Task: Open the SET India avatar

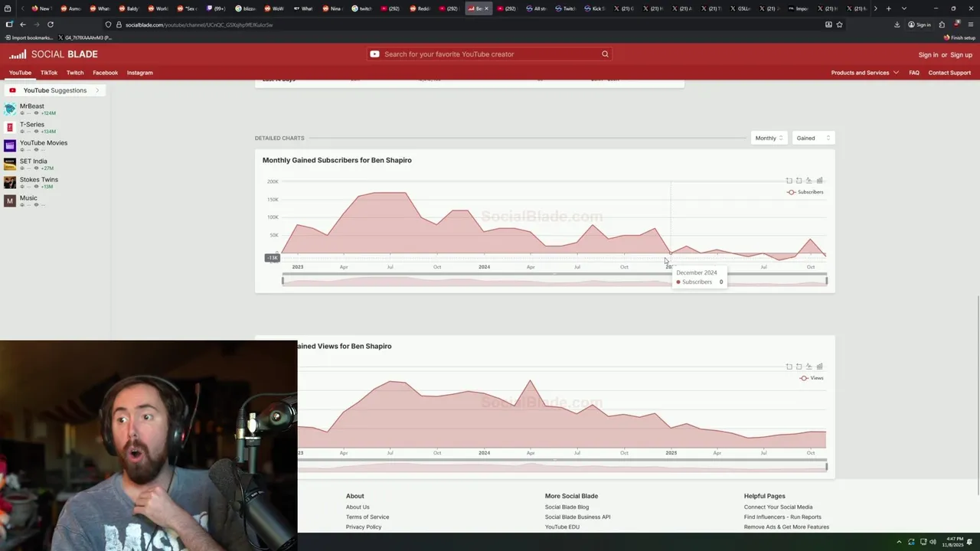Action: click(x=10, y=164)
